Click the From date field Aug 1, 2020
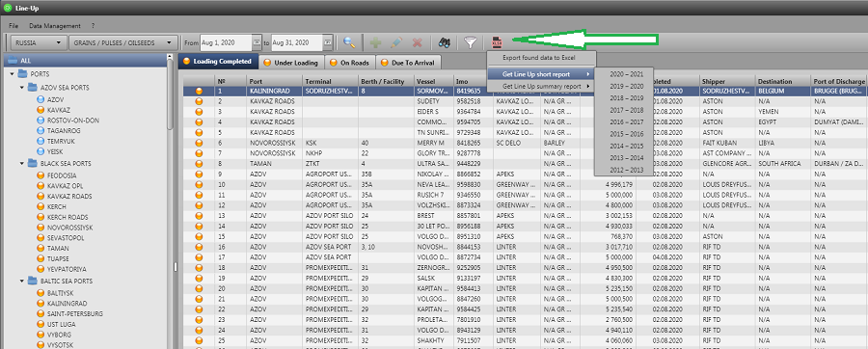This screenshot has height=349, width=868. (x=226, y=42)
